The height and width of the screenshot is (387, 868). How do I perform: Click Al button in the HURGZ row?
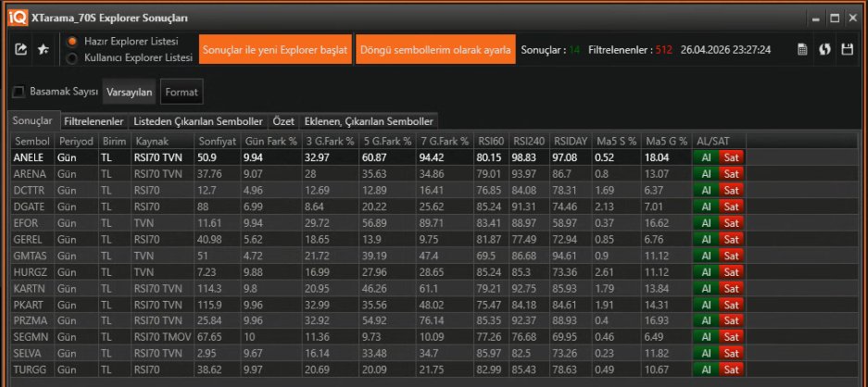[706, 272]
